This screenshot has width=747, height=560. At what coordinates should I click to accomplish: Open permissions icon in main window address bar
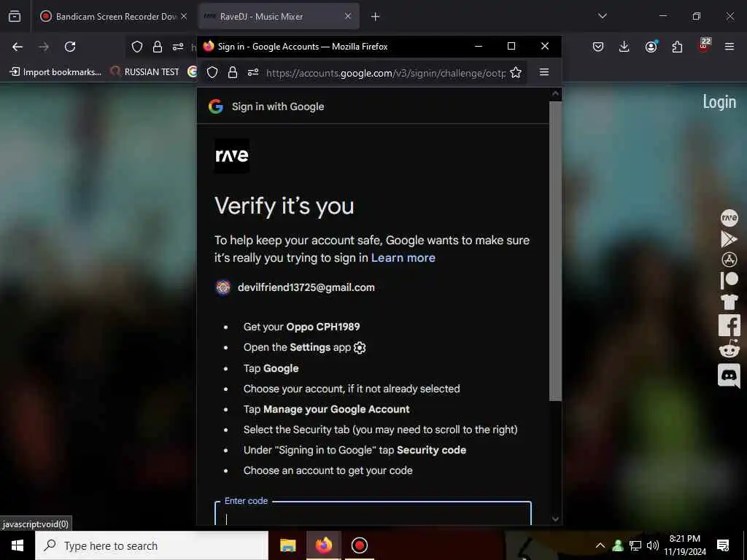tap(178, 47)
